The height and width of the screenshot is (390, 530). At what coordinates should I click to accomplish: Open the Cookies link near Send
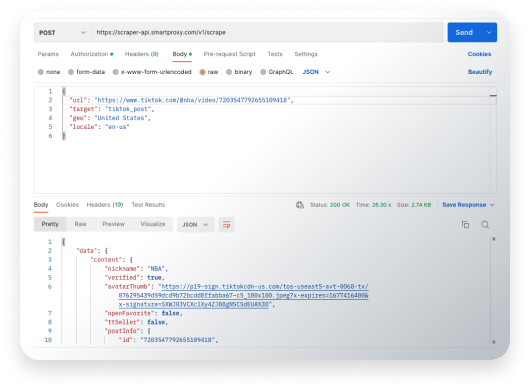click(x=479, y=54)
